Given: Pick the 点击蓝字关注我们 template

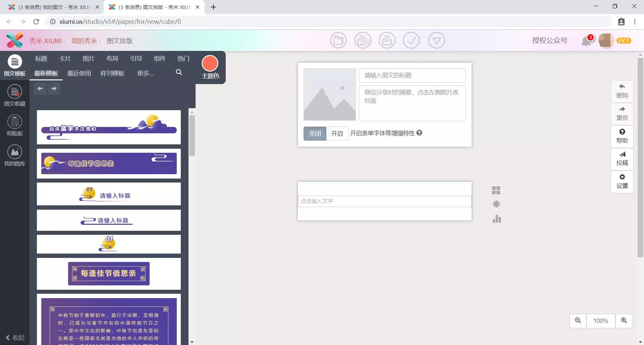Looking at the screenshot, I should pos(109,127).
